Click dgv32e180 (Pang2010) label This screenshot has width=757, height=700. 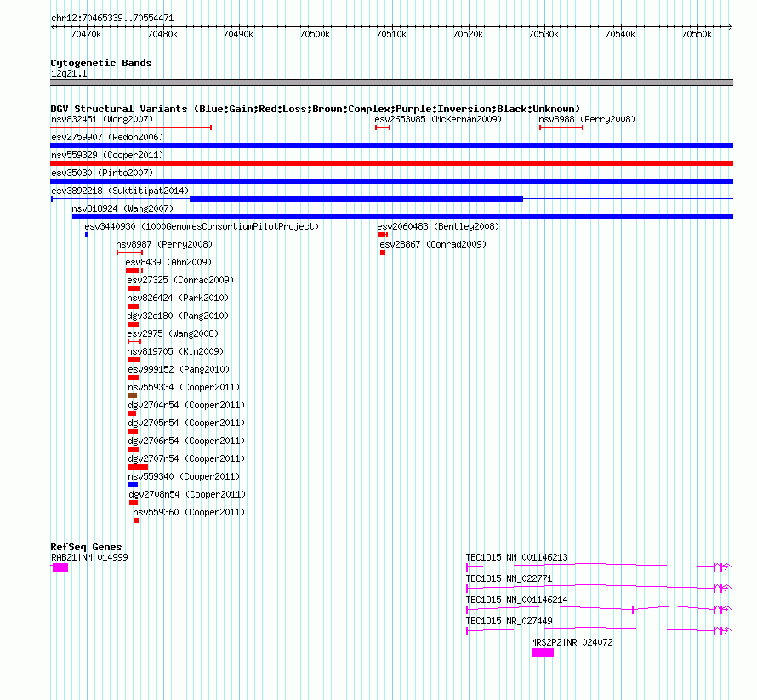click(x=178, y=316)
